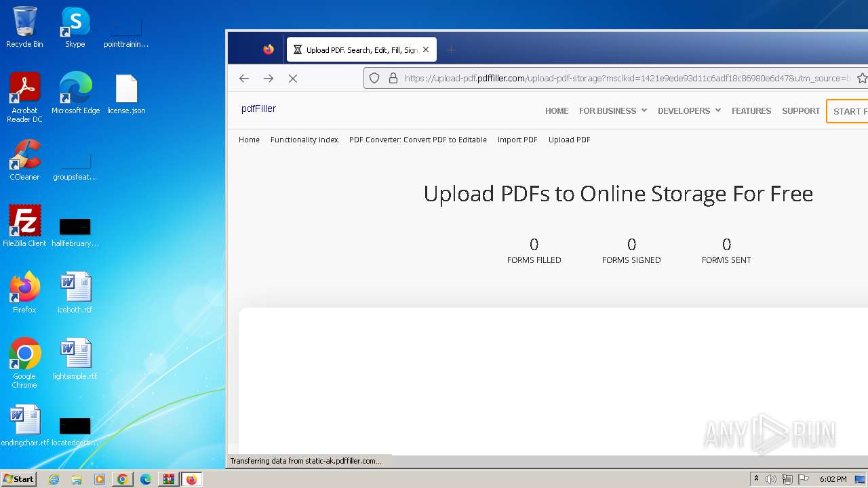Viewport: 868px width, 488px height.
Task: Open the Firefox desktop shortcut
Action: 24,293
